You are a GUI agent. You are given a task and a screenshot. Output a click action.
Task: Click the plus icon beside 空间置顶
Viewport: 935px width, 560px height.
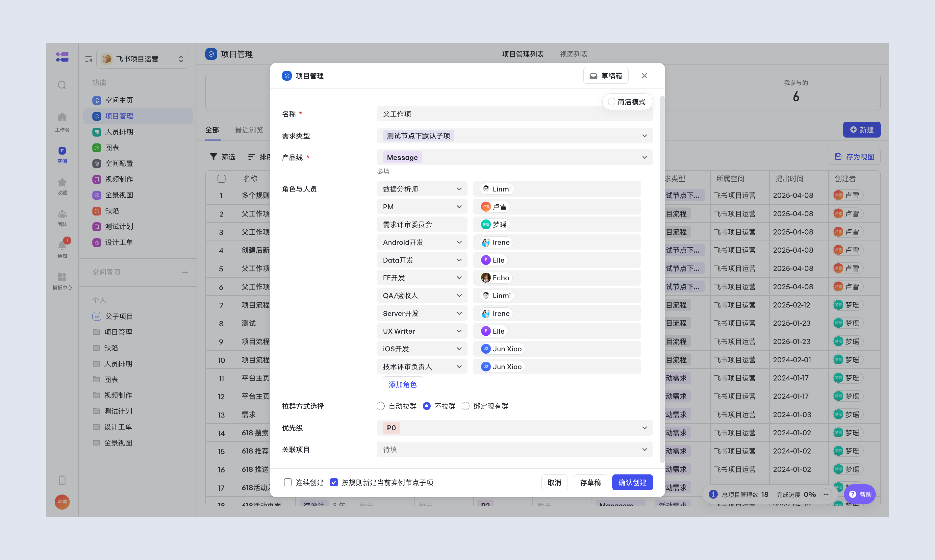point(185,272)
